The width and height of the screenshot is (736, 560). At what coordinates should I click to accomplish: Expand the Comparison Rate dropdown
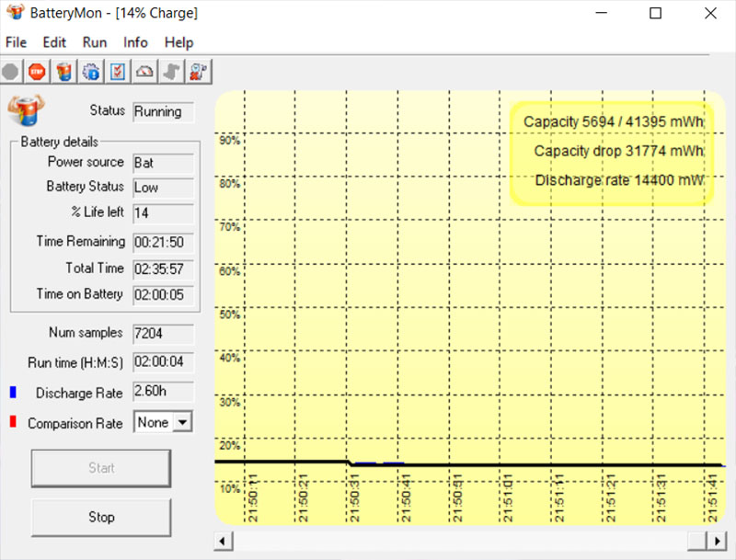click(183, 422)
